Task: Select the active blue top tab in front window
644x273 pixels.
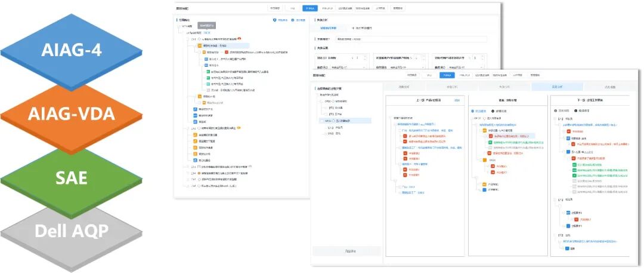Action: click(447, 75)
